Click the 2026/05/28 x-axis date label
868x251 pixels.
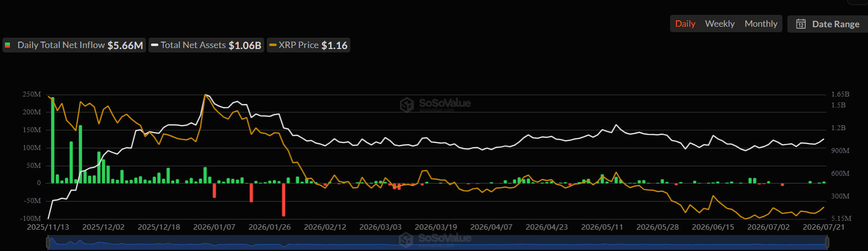(658, 227)
